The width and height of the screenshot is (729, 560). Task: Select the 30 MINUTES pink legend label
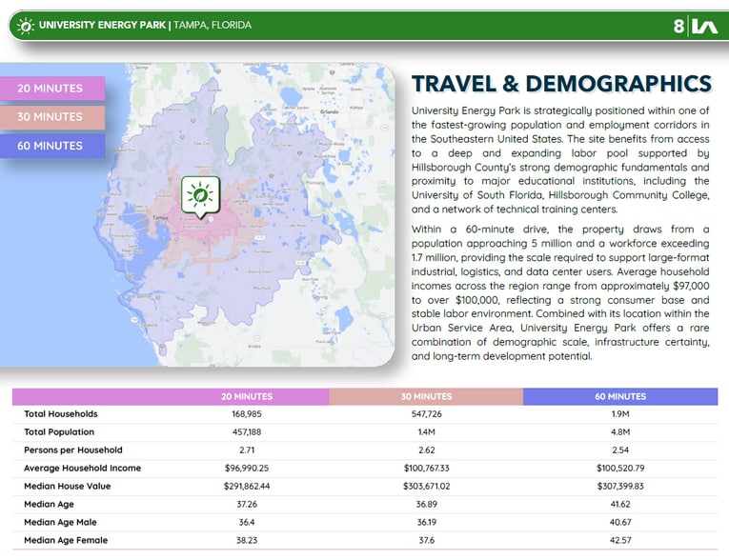pos(51,117)
